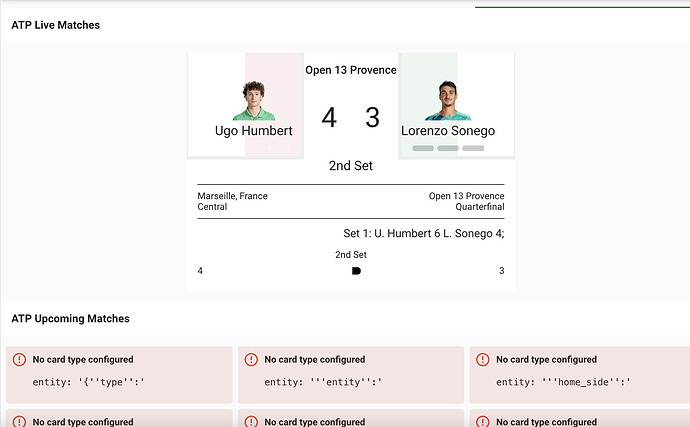
Task: Click the ATP Upcoming Matches heading
Action: click(70, 318)
